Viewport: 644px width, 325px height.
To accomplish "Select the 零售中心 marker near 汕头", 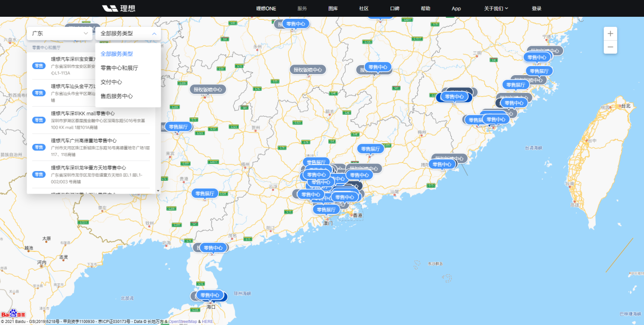I will pos(442,164).
